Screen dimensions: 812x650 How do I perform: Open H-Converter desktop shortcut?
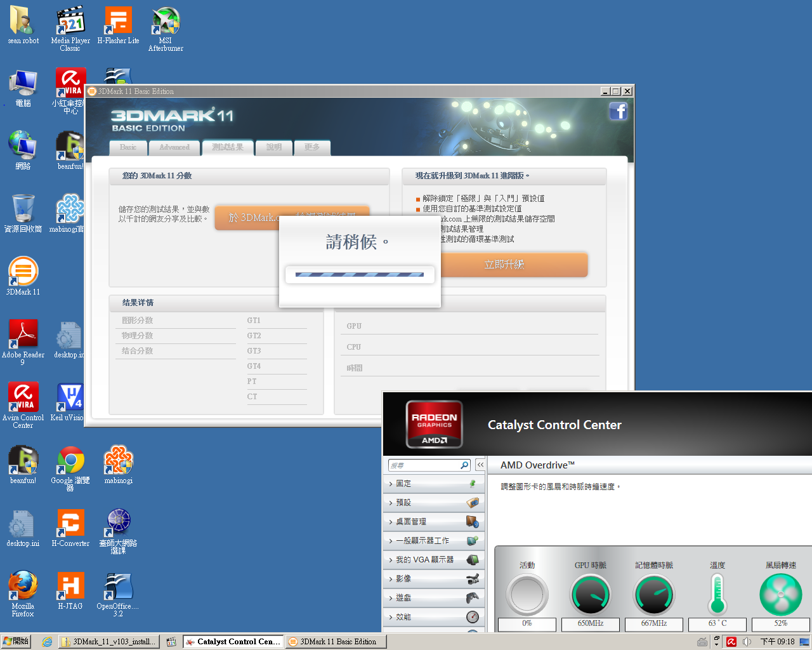pyautogui.click(x=70, y=527)
